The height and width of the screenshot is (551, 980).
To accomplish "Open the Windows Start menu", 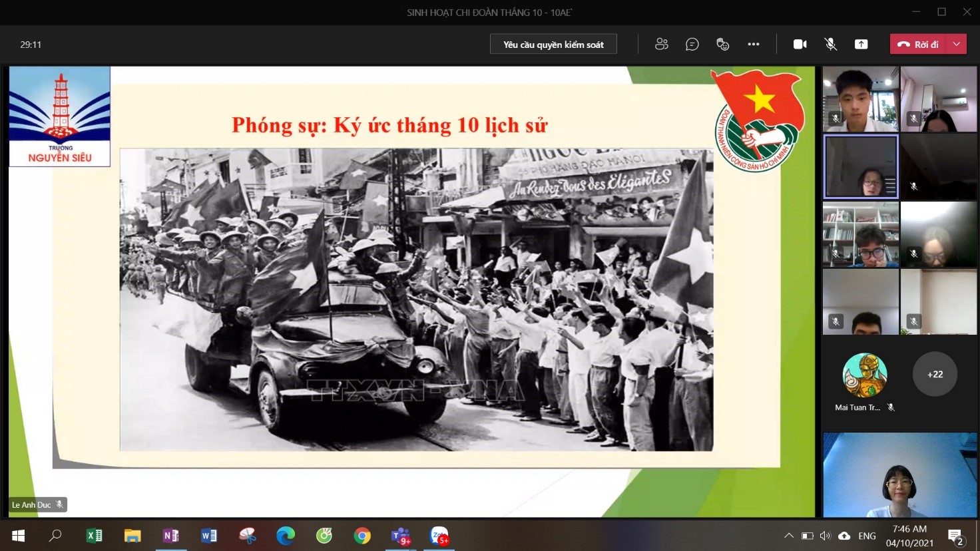I will tap(17, 536).
